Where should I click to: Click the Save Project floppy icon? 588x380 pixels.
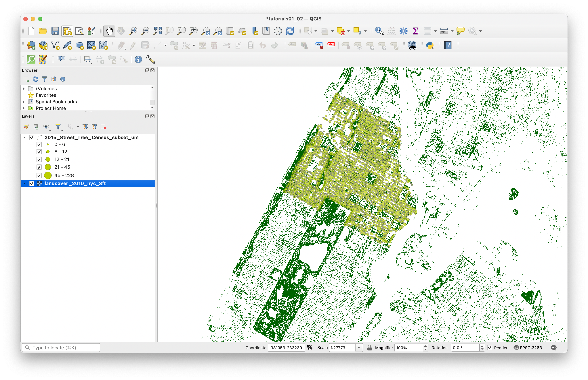[55, 31]
